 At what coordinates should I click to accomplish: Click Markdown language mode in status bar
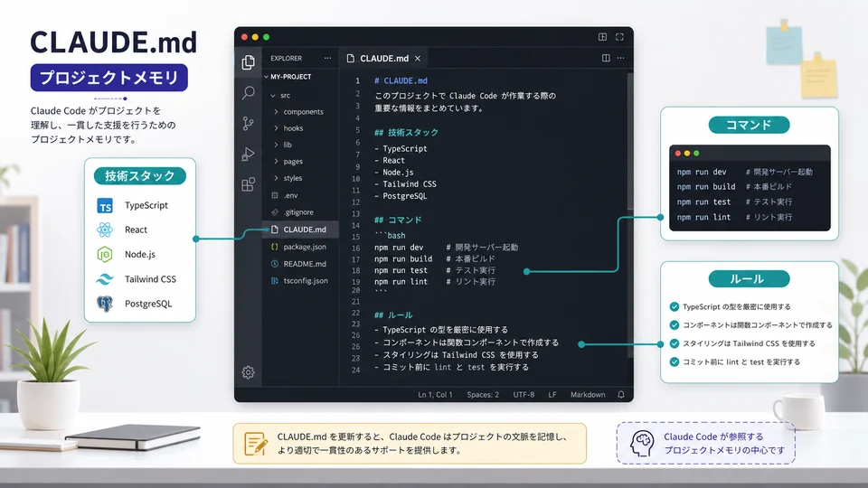(x=588, y=395)
